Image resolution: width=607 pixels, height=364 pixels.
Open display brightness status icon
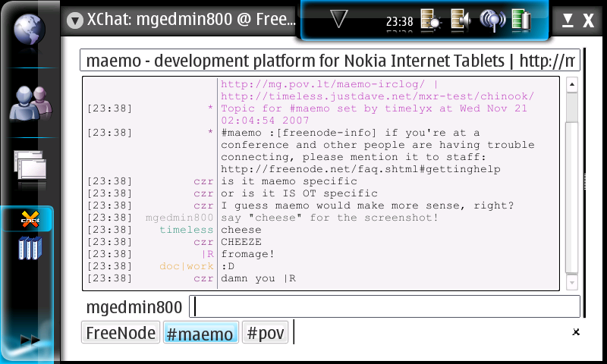[x=429, y=20]
